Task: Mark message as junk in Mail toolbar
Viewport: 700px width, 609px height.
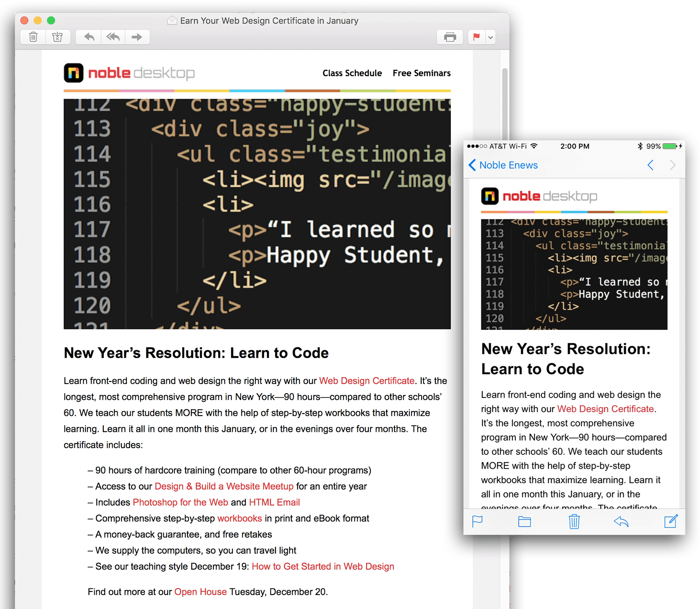Action: coord(58,37)
